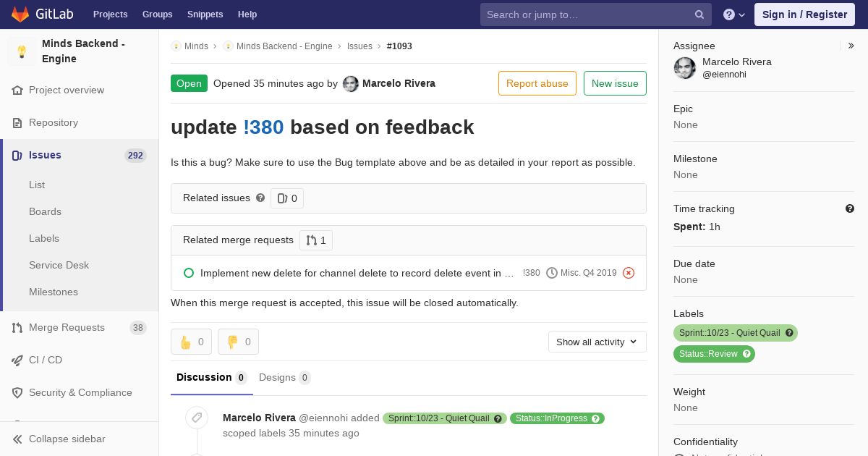Click the New issue button
The width and height of the screenshot is (868, 456).
tap(615, 83)
